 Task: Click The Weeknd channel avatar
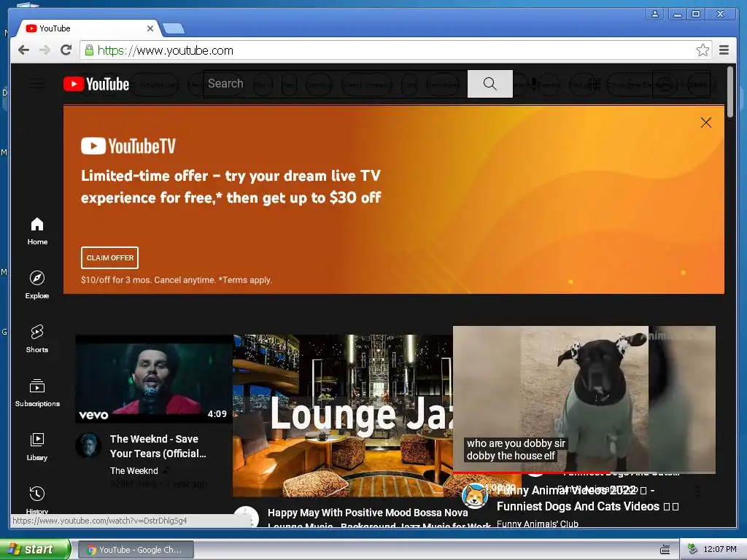coord(88,446)
